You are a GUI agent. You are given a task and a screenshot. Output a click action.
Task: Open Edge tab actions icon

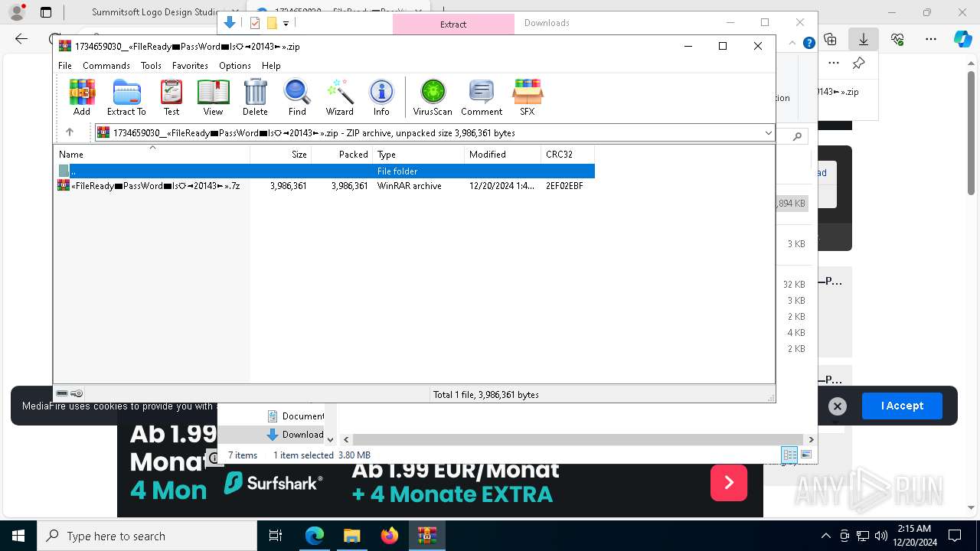tap(46, 12)
